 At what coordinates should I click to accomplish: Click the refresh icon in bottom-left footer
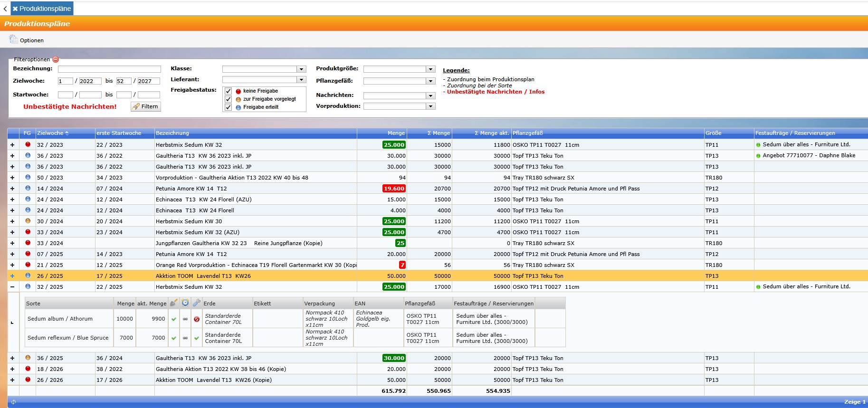tap(13, 402)
